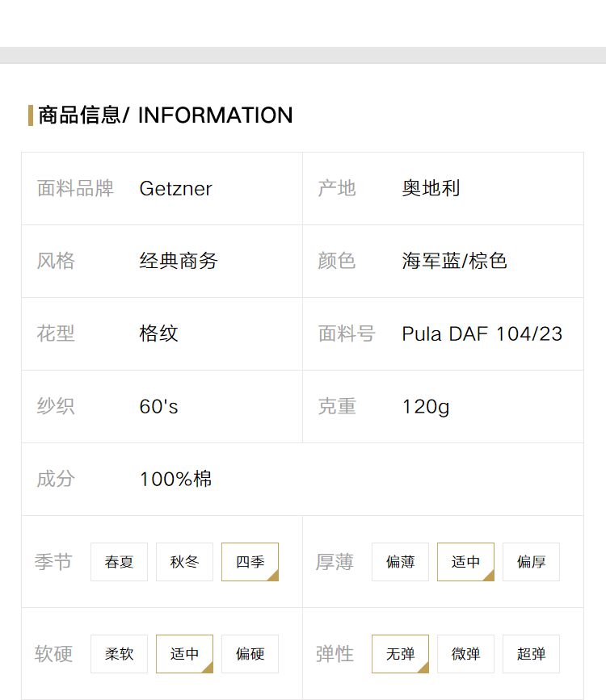The width and height of the screenshot is (606, 700).
Task: Click the 面料号 label
Action: 347,333
